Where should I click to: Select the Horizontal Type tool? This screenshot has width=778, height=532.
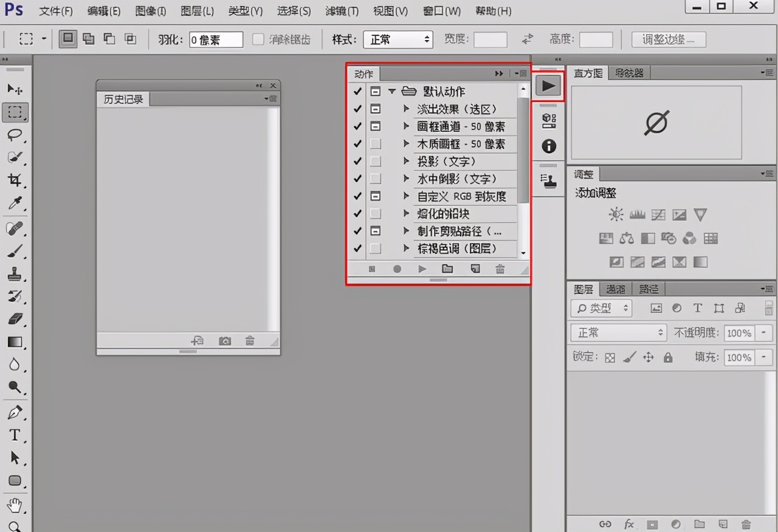[15, 435]
